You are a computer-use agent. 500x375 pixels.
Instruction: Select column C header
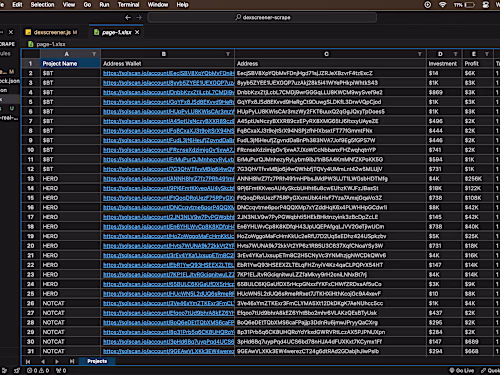tap(326, 54)
